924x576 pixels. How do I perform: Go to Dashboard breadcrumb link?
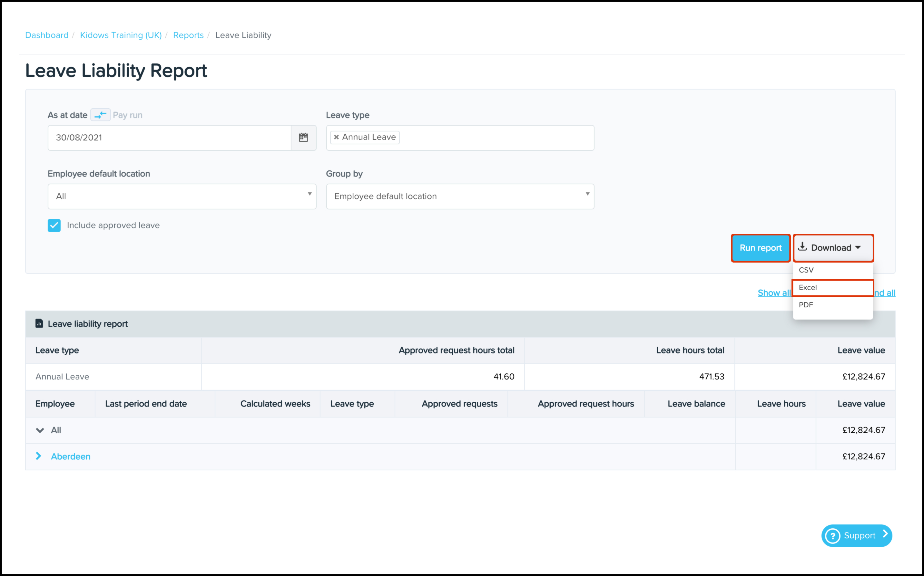(47, 35)
